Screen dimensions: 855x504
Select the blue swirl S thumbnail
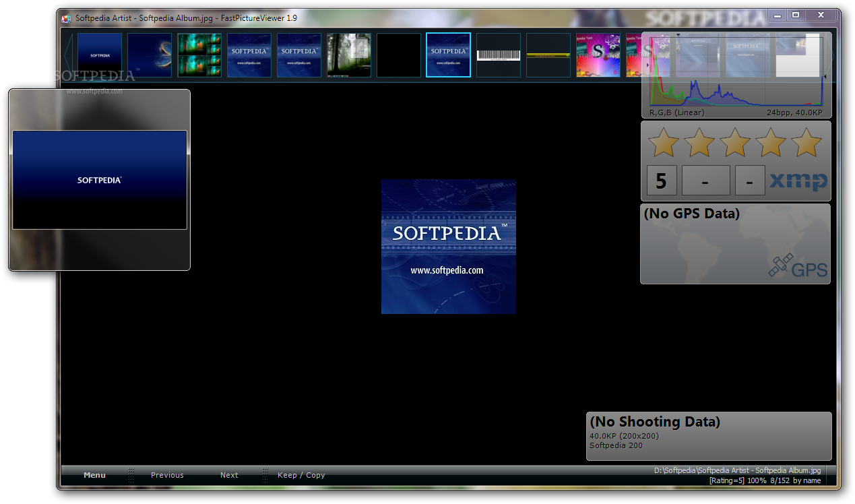[150, 55]
